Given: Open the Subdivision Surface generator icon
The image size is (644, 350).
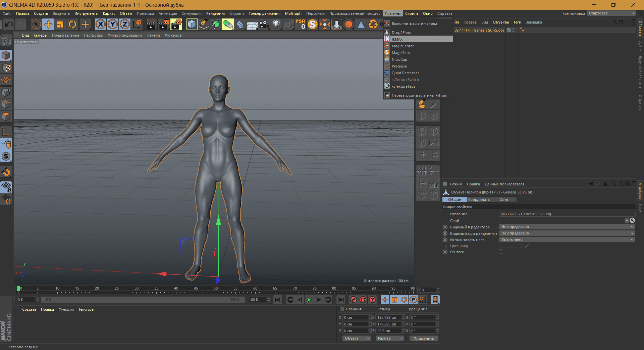Looking at the screenshot, I should 216,24.
